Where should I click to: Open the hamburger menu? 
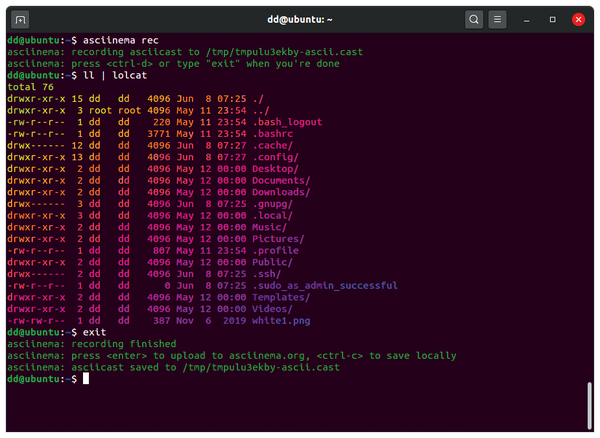[497, 20]
